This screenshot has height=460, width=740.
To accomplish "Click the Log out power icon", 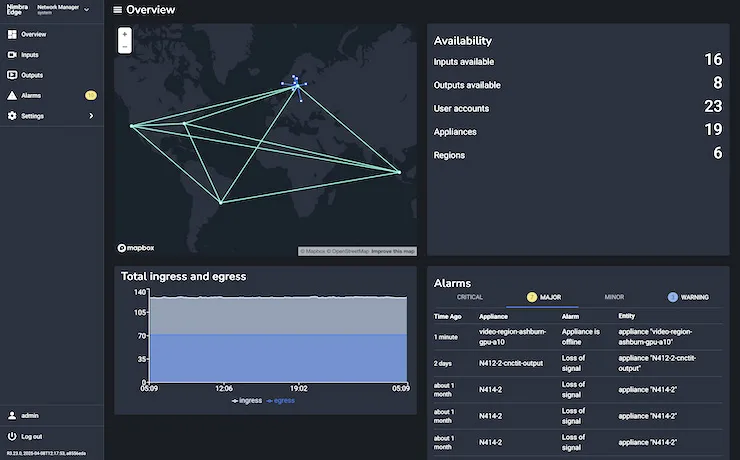I will click(12, 436).
